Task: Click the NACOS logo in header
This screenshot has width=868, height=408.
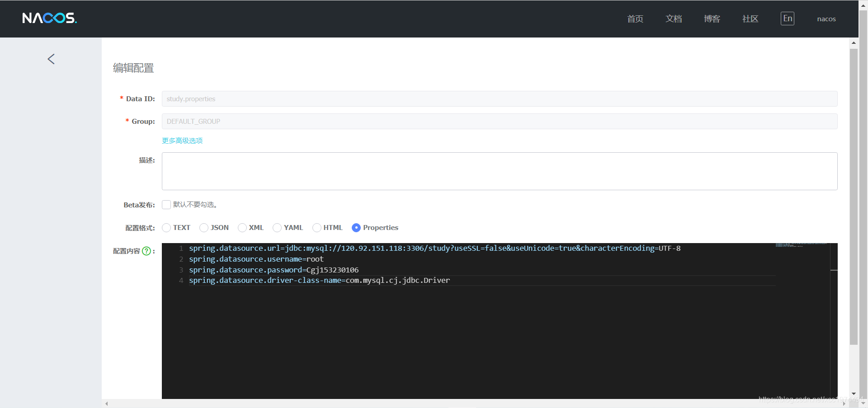Action: pyautogui.click(x=50, y=18)
